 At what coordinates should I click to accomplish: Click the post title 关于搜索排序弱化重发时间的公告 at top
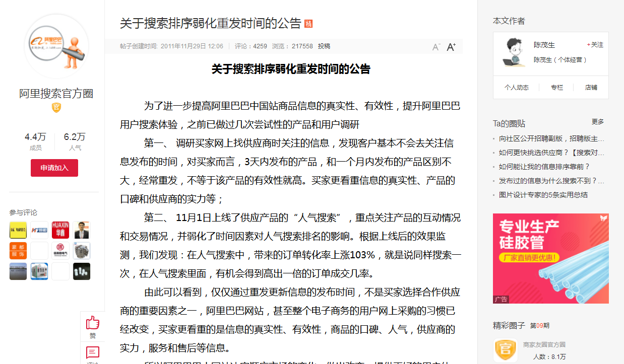tap(210, 24)
